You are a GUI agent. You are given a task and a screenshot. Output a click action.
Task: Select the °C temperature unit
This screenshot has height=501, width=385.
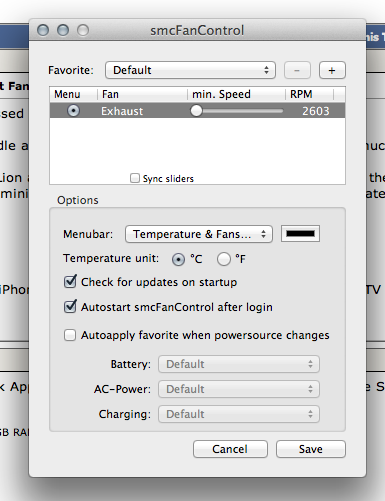point(178,259)
